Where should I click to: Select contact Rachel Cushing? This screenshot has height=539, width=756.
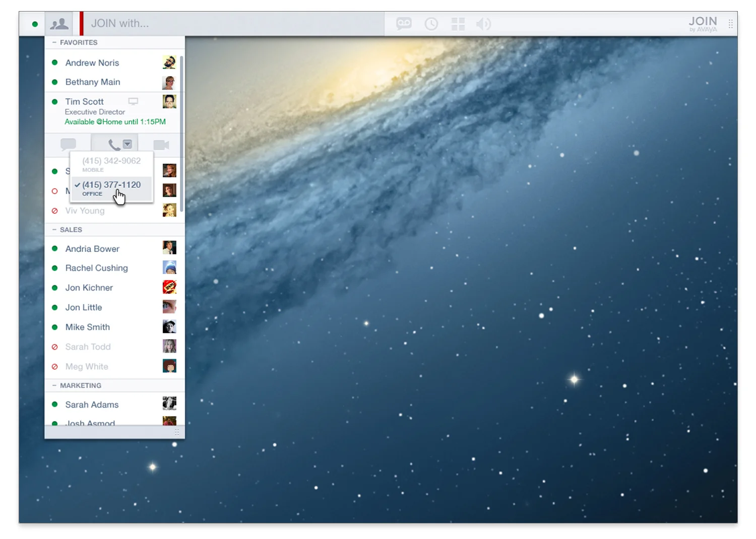(x=96, y=268)
